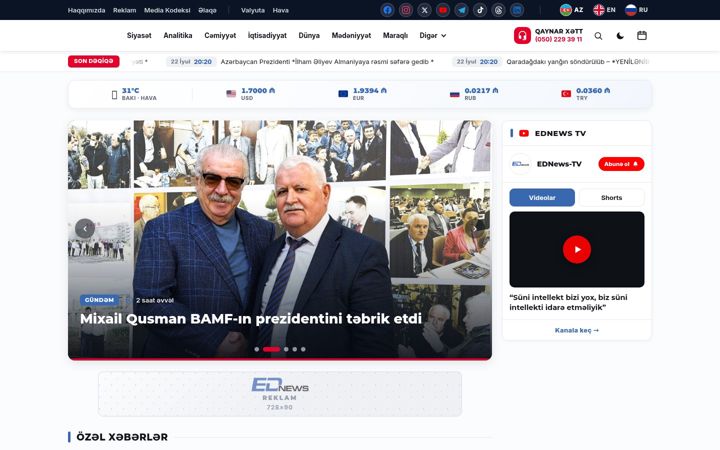Follow the Kanala keç link

(577, 330)
